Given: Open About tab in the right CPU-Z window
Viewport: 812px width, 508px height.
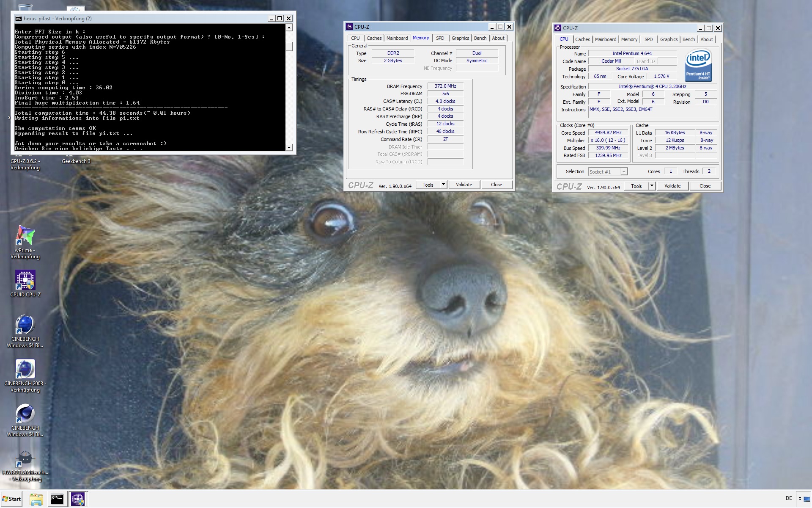Looking at the screenshot, I should point(707,39).
